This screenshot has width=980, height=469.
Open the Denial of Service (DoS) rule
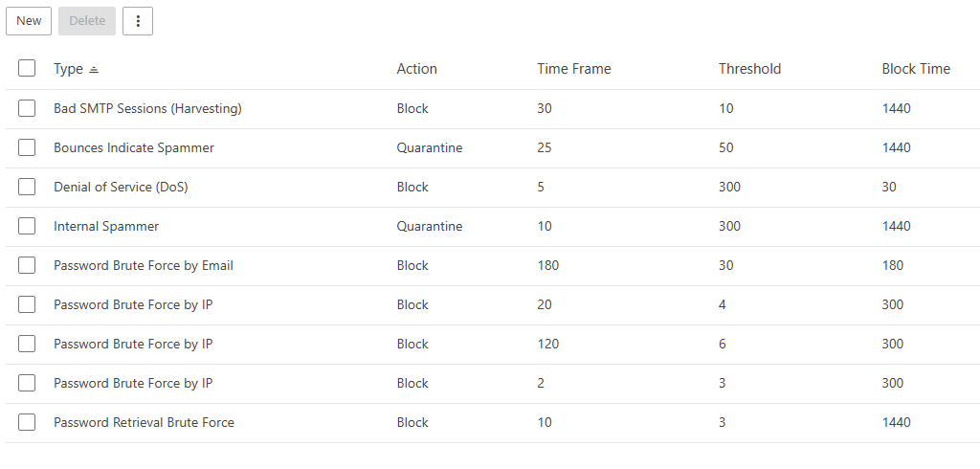tap(121, 187)
